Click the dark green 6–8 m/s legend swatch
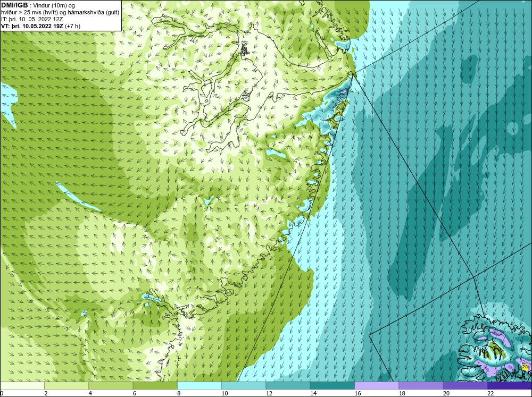 pyautogui.click(x=155, y=385)
